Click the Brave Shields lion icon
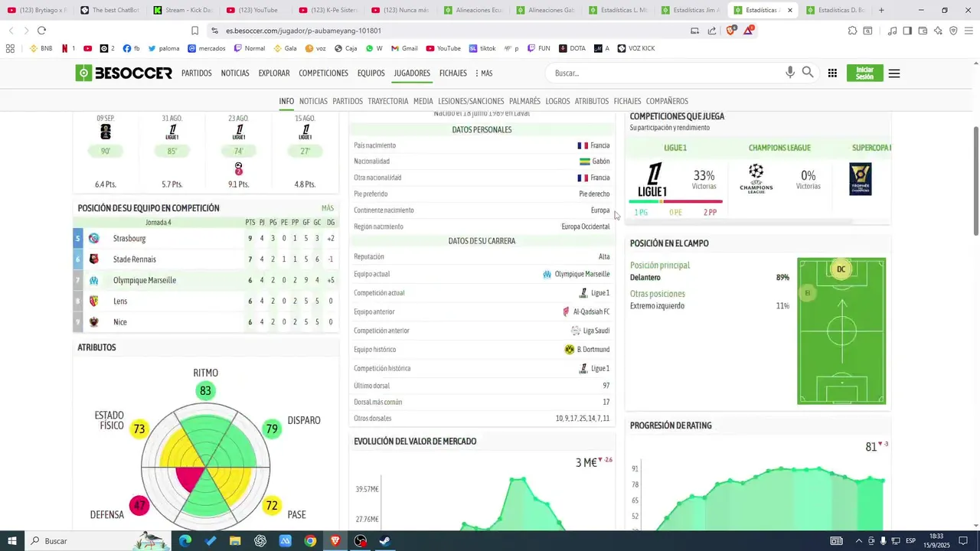The image size is (980, 551). coord(730,31)
